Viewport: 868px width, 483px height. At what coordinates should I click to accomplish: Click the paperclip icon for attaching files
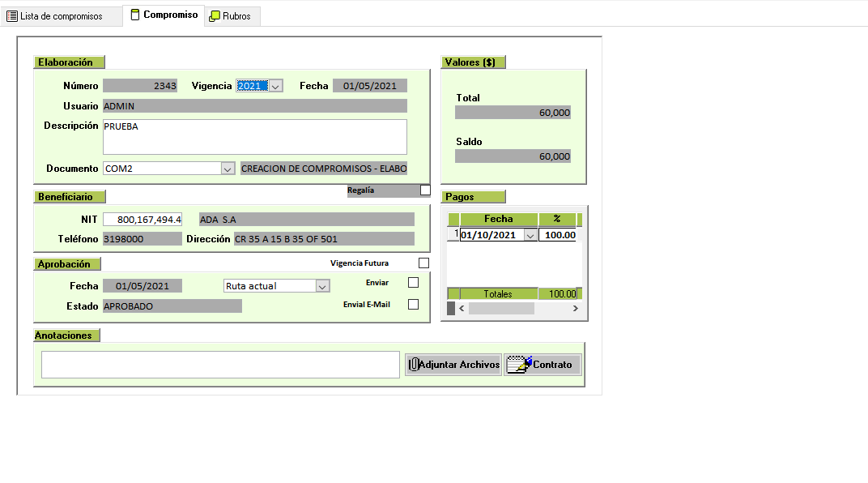click(413, 365)
